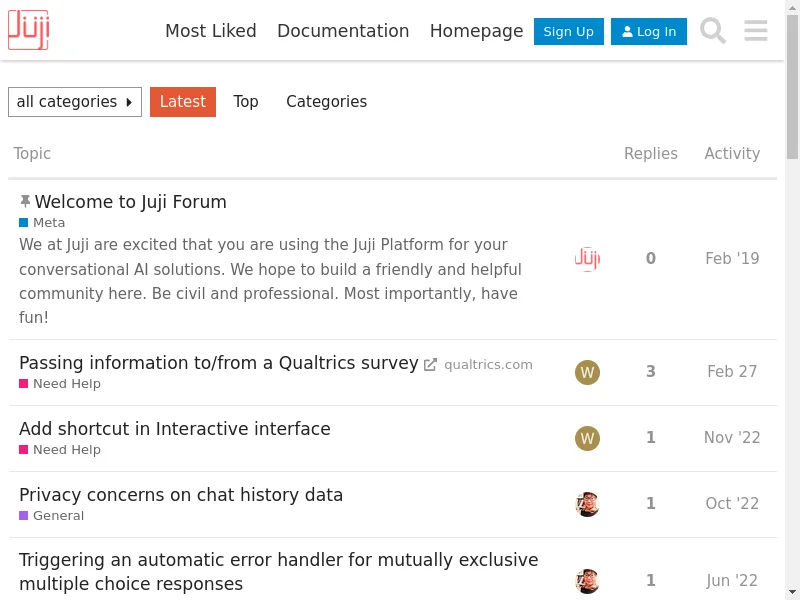Select the pin icon next to Welcome to Juji Forum

[25, 202]
